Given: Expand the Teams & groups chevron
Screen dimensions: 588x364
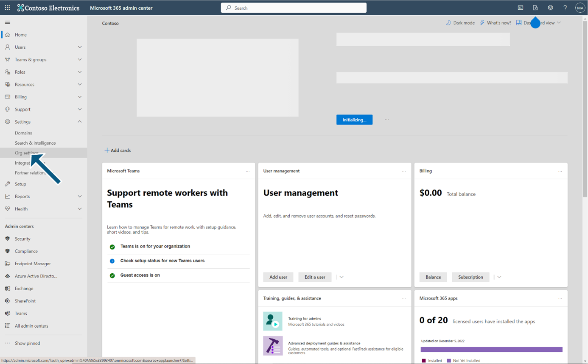Looking at the screenshot, I should click(80, 60).
